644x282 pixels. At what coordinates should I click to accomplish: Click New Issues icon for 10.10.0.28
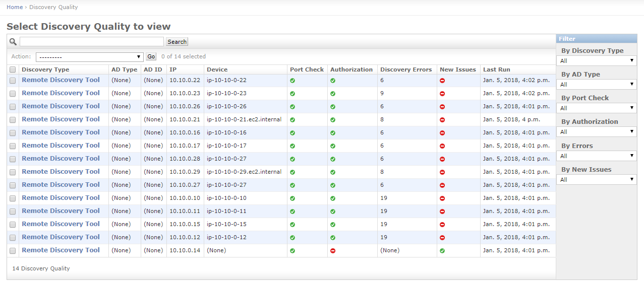[x=442, y=159]
